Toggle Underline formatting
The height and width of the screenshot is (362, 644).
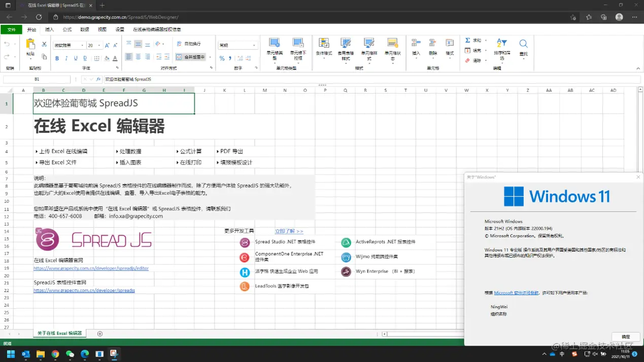click(x=76, y=58)
